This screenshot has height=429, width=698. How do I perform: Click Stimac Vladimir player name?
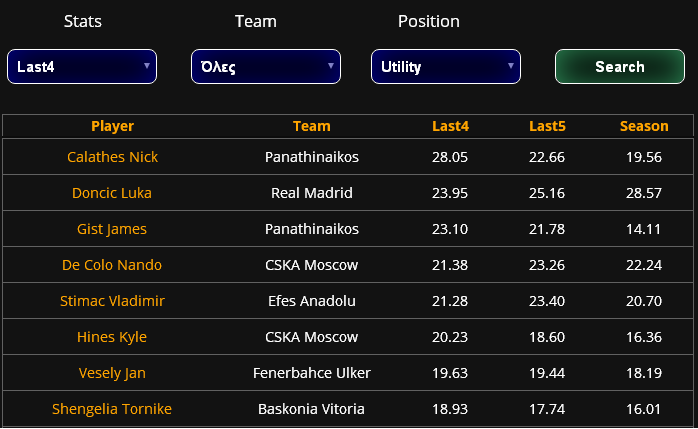(112, 301)
